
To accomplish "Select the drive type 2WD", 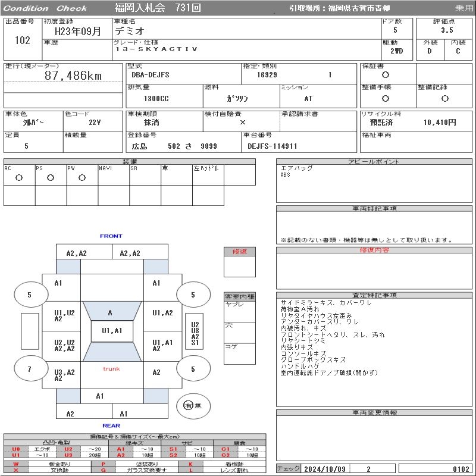I will 396,51.
